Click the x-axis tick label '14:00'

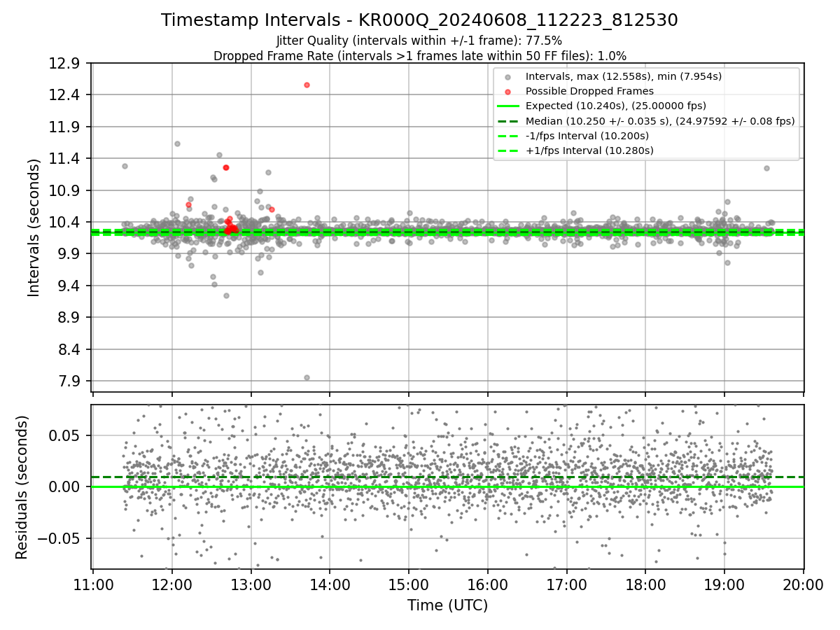(x=330, y=586)
